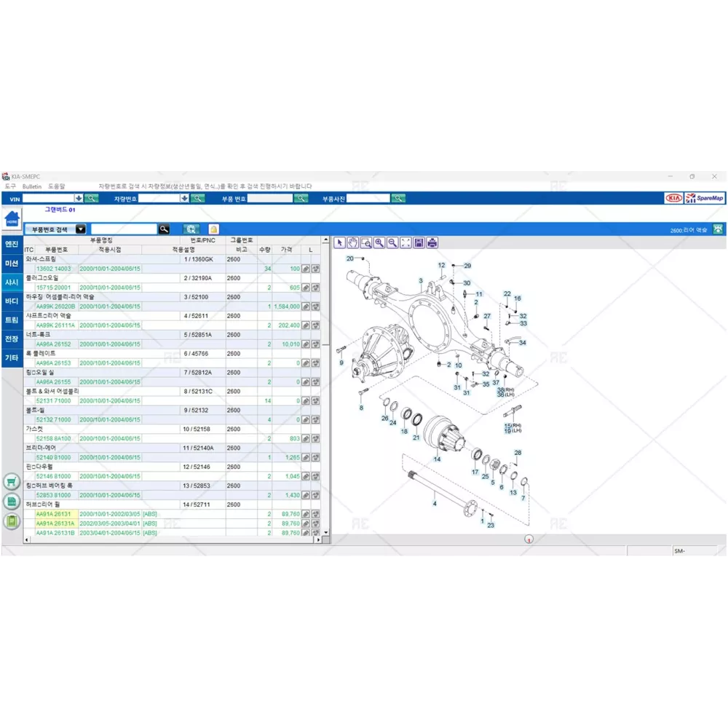Open the 부품번호 검색 dropdown
728x728 pixels.
81,229
